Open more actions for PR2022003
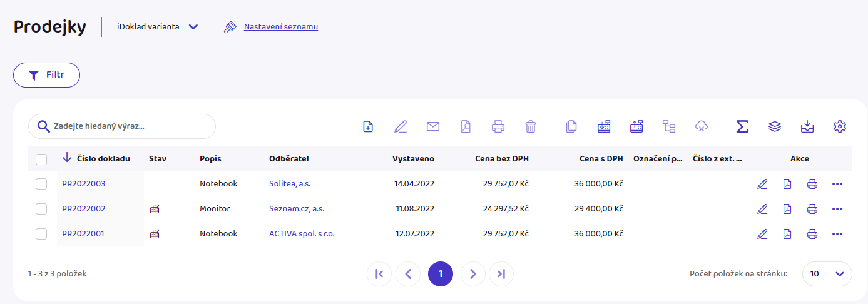Viewport: 868px width, 304px height. pos(837,184)
